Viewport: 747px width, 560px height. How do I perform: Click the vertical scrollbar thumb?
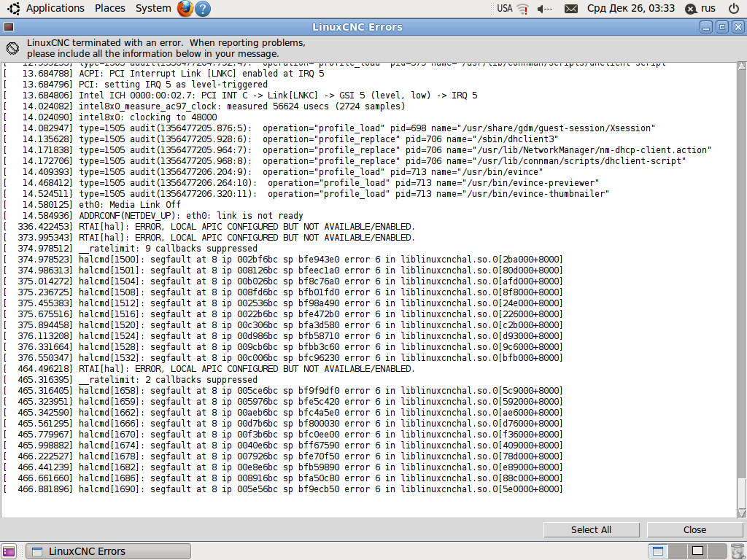[742, 494]
